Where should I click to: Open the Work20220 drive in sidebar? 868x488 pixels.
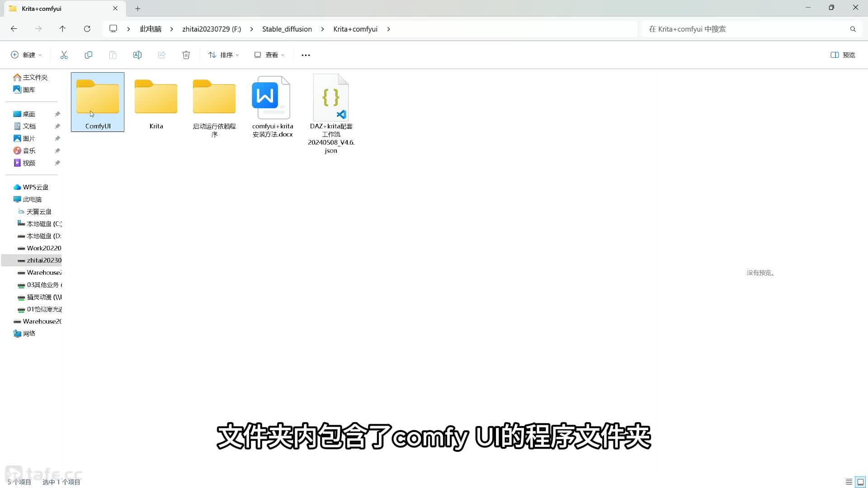pyautogui.click(x=39, y=248)
